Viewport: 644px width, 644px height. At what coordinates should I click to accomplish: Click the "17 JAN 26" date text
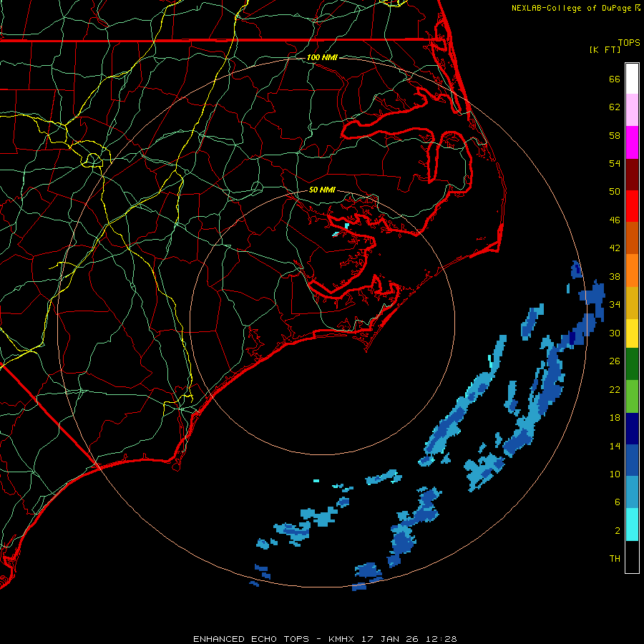pos(390,639)
